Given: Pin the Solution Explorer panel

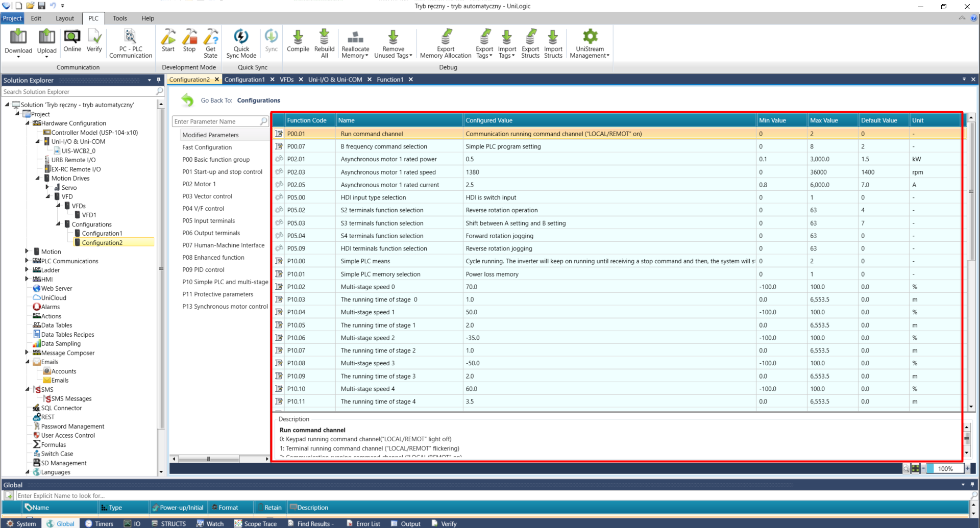Looking at the screenshot, I should (x=159, y=80).
